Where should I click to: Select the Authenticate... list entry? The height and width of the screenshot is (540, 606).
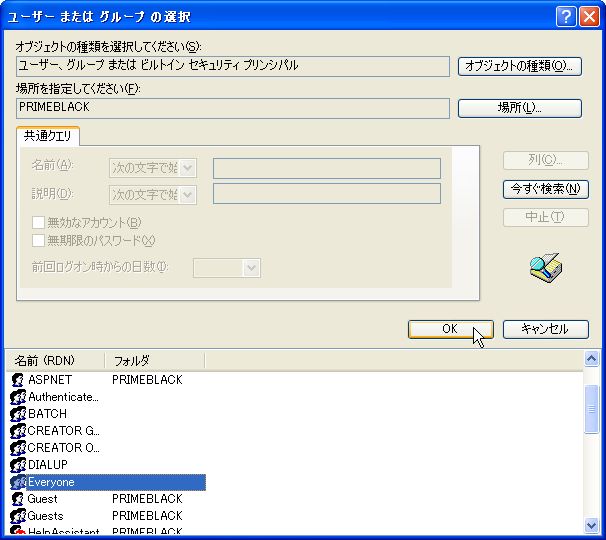point(63,397)
